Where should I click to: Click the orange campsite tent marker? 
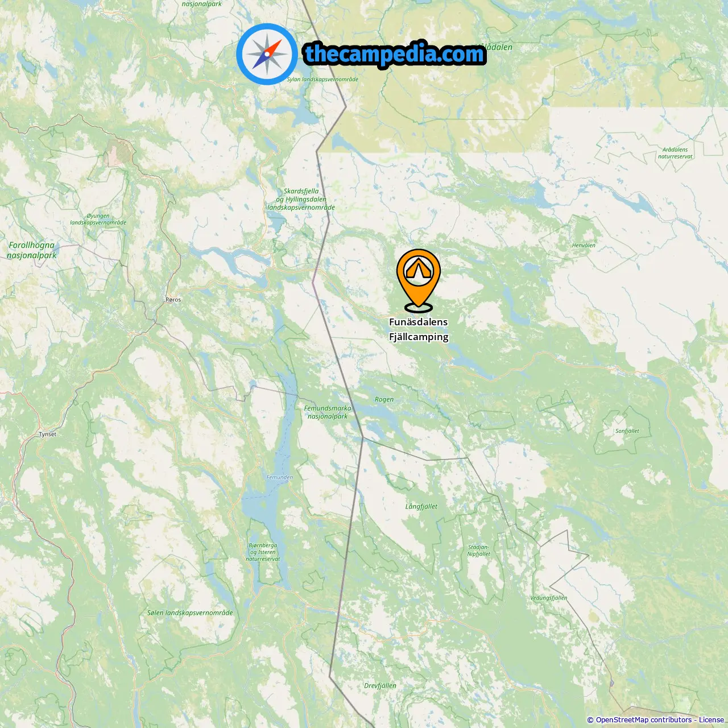tap(419, 280)
